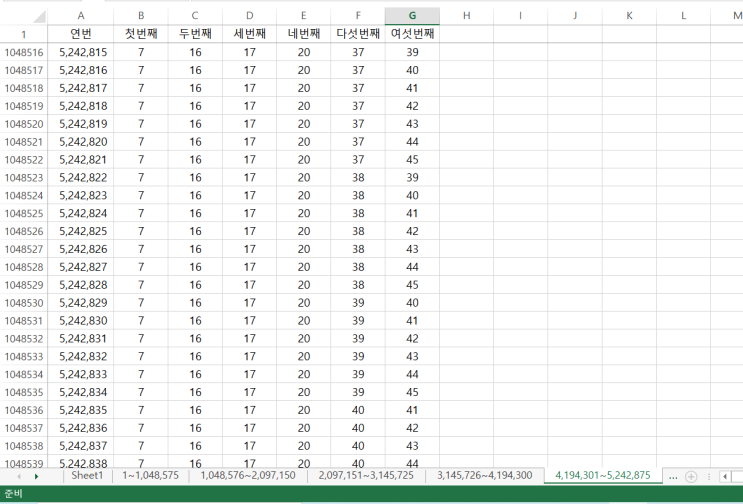Open the 1~1,048,575 sheet tab

point(150,475)
